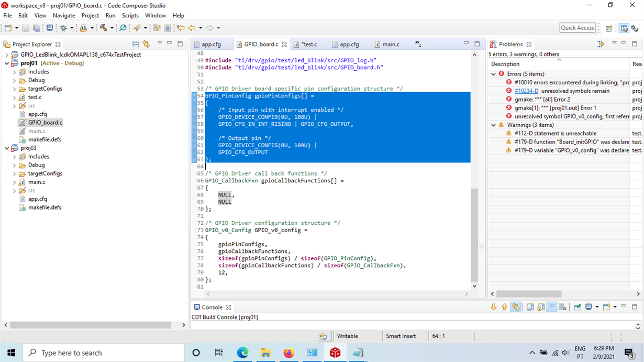The image size is (644, 362).
Task: Click the Writable status bar field
Action: click(348, 336)
